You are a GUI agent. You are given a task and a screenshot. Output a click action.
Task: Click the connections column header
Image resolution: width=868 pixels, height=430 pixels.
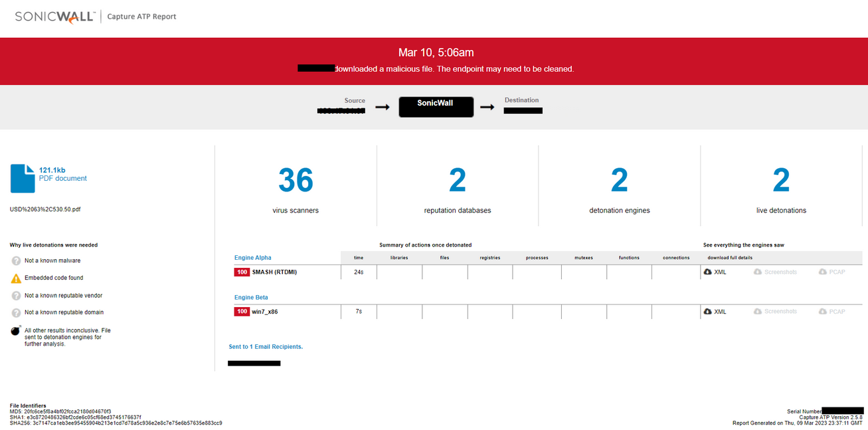[x=676, y=258]
